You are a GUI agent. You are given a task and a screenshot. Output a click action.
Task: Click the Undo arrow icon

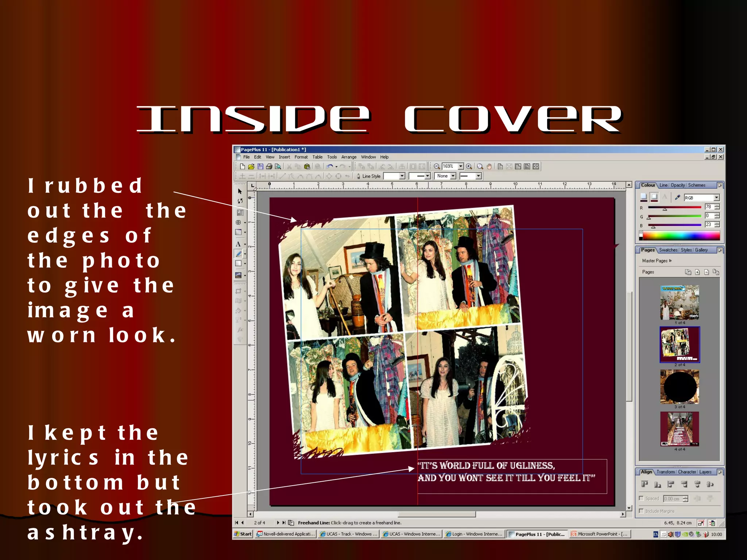[330, 167]
